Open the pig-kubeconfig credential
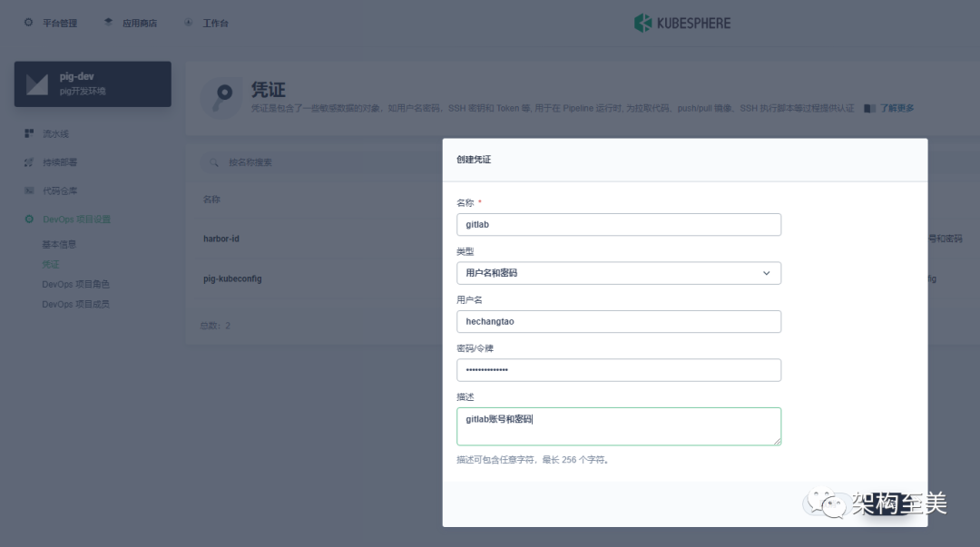This screenshot has height=547, width=980. pos(232,278)
